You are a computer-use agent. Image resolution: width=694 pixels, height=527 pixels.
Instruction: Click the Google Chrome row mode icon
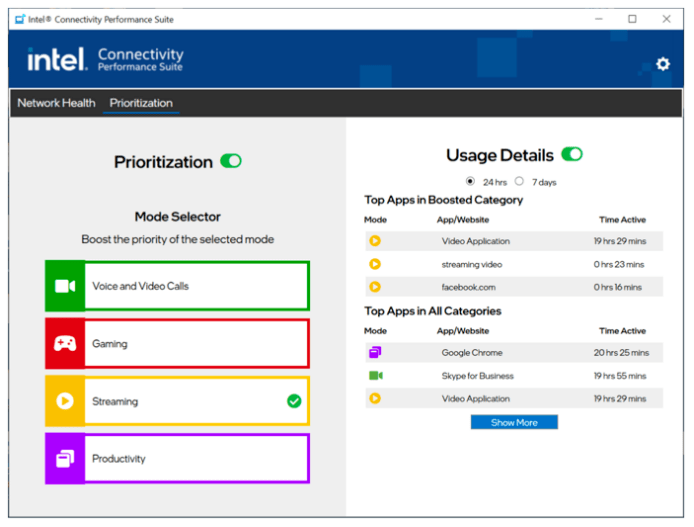[375, 353]
